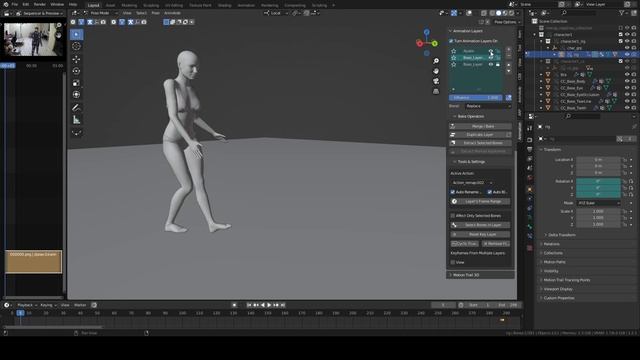Open the File menu

[15, 4]
